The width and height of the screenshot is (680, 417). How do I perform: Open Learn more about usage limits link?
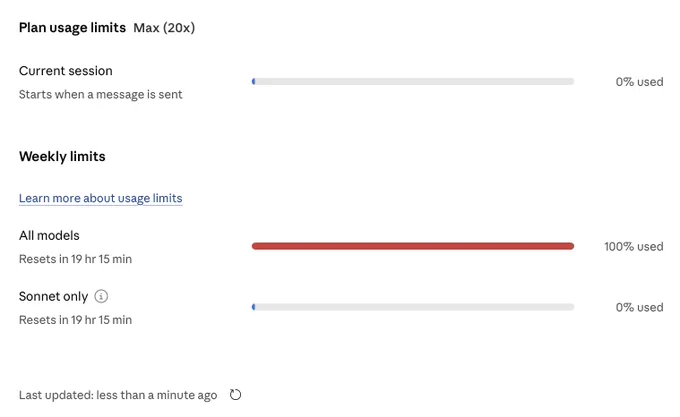(101, 198)
